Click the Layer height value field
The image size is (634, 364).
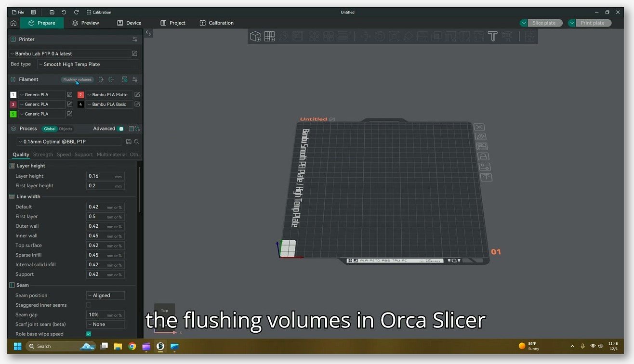pos(106,176)
